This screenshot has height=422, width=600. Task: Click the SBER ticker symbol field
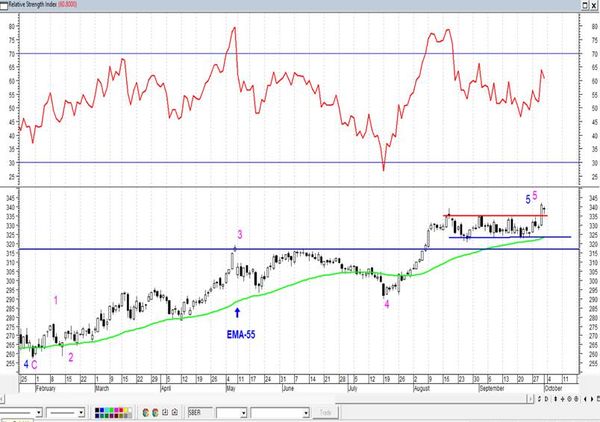pos(200,412)
